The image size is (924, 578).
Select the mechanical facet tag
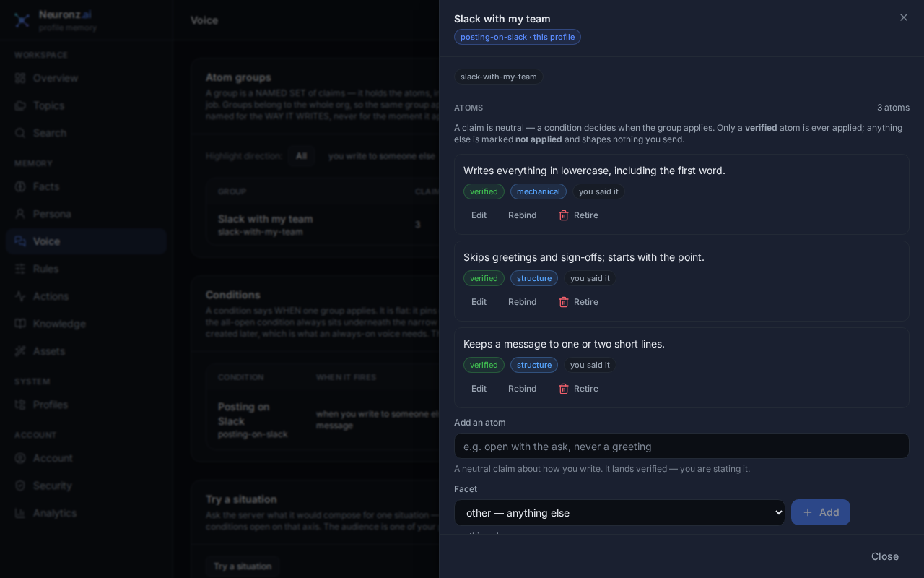click(539, 191)
